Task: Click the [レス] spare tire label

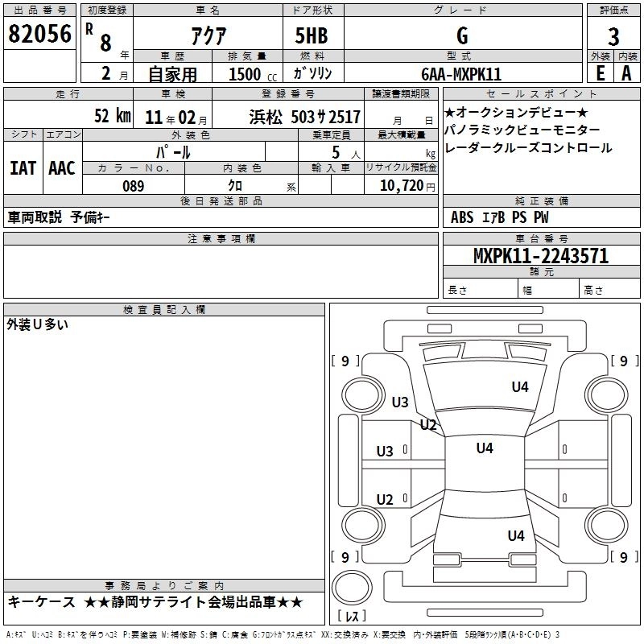Action: (352, 616)
